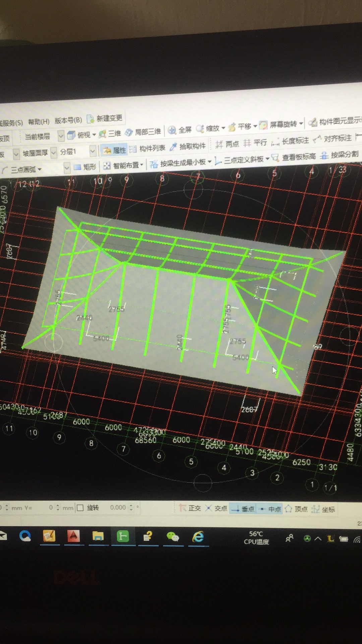Select the 拾取构件 picker tool
Viewport: 362px width, 644px height.
click(187, 147)
